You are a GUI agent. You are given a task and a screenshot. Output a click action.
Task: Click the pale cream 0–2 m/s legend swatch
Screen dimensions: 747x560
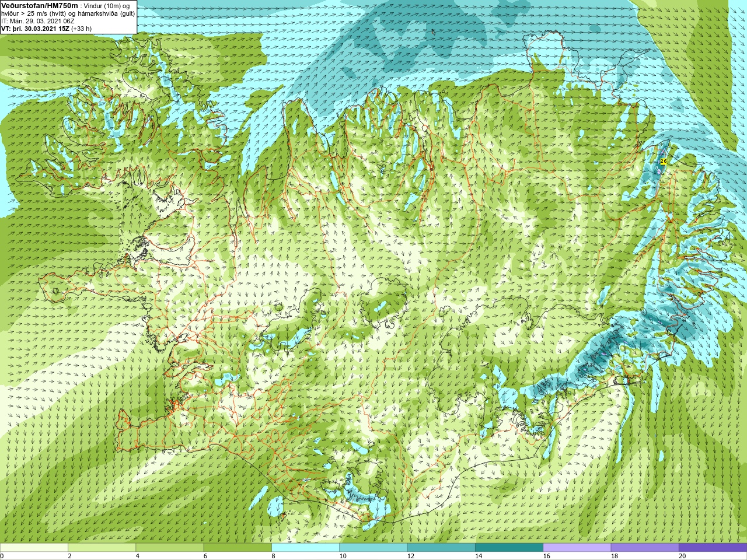click(34, 548)
